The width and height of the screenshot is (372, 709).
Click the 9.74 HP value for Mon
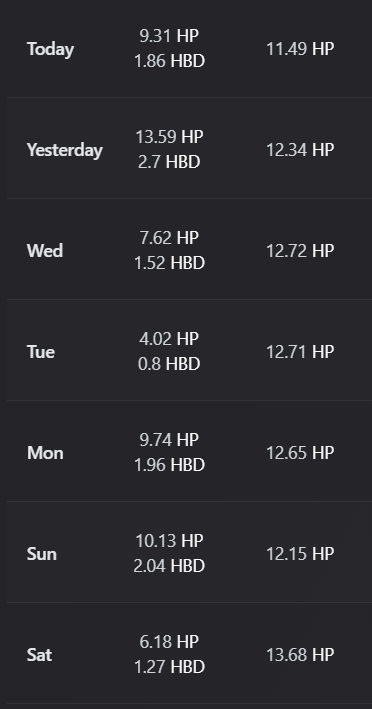[169, 440]
